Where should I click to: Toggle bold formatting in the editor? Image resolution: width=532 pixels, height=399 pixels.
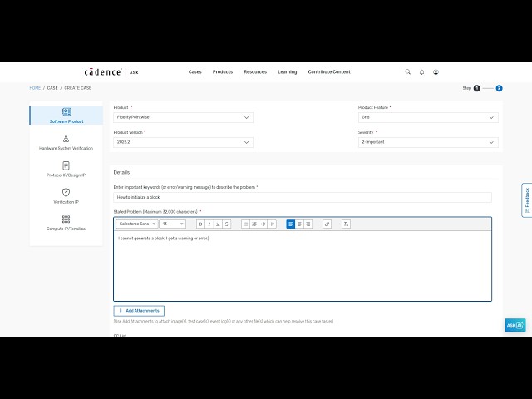pyautogui.click(x=200, y=224)
